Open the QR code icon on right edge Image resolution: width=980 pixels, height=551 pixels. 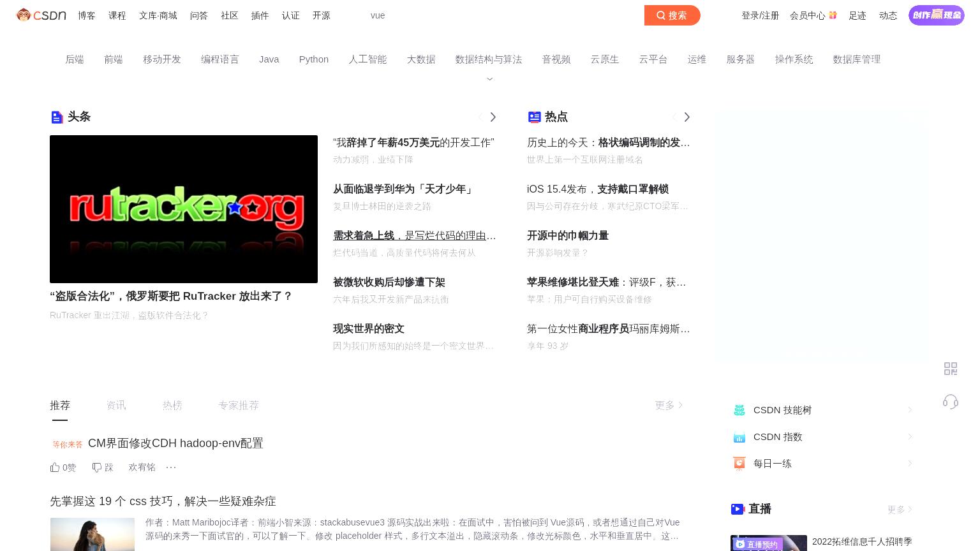click(951, 369)
